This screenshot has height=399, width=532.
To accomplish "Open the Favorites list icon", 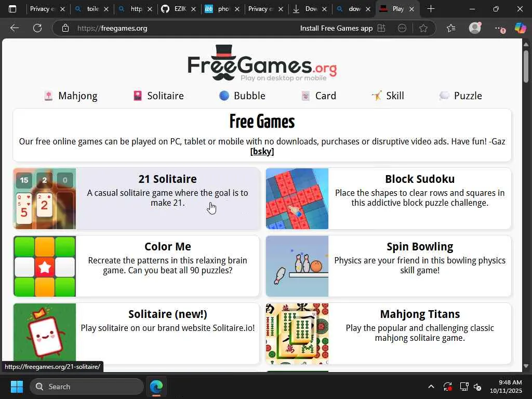I will [x=451, y=28].
